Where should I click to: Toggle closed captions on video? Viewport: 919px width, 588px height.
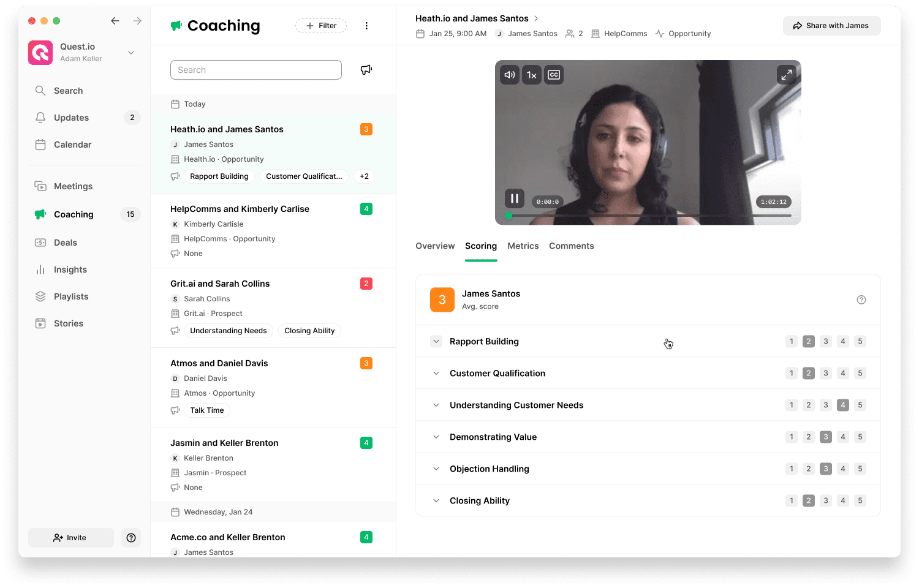(554, 75)
